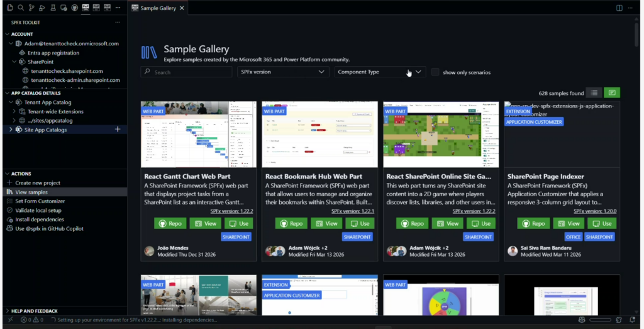
Task: Add a site app catalog with plus icon
Action: coord(118,130)
